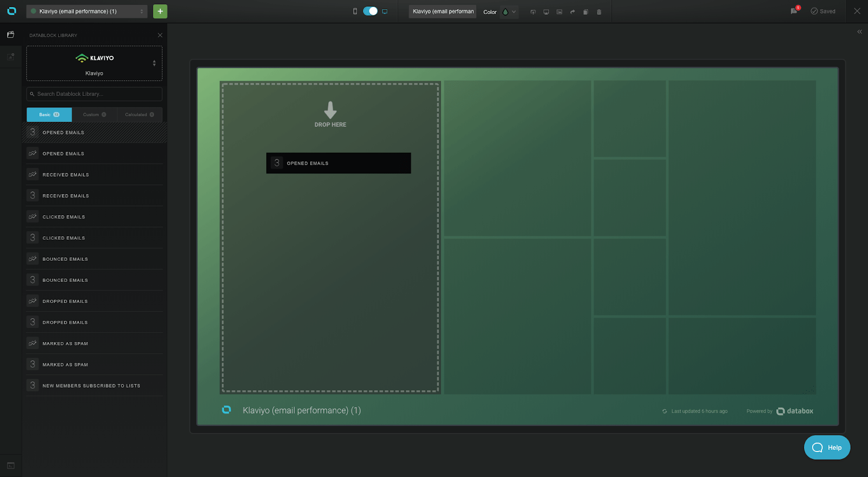Click the Databox logo beside dashboard title
Screen dimensions: 868x477
(227, 410)
